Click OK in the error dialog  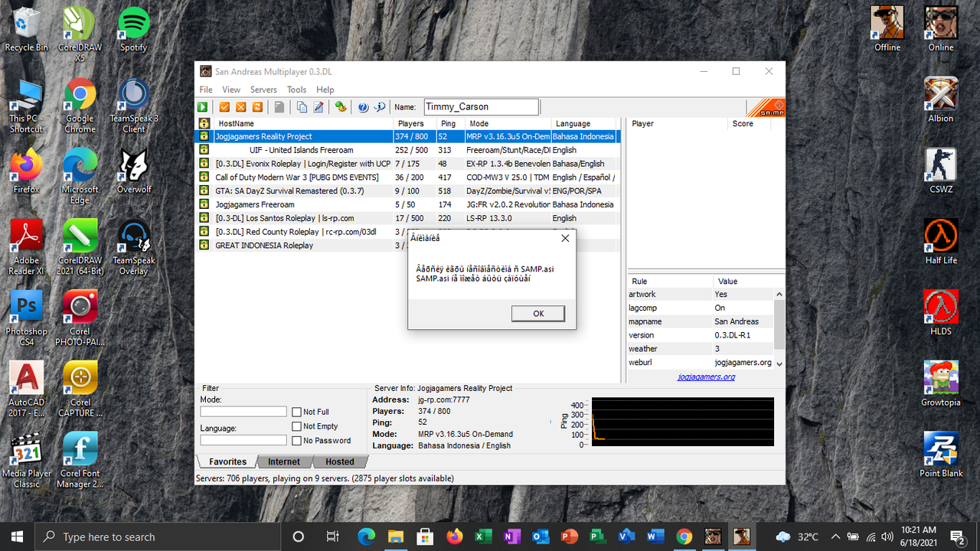tap(538, 314)
